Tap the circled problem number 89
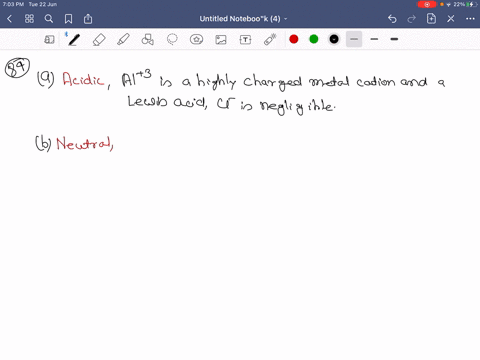This screenshot has height=360, width=480. tap(17, 68)
